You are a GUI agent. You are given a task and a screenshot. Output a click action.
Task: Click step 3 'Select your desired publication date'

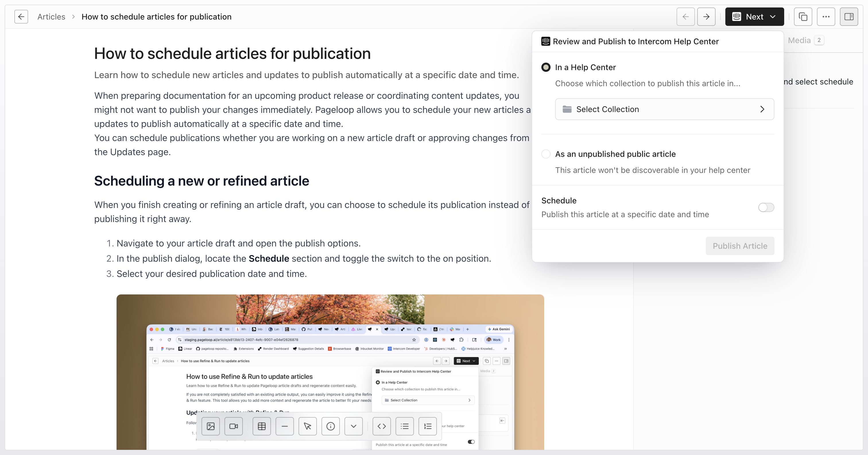coord(212,273)
